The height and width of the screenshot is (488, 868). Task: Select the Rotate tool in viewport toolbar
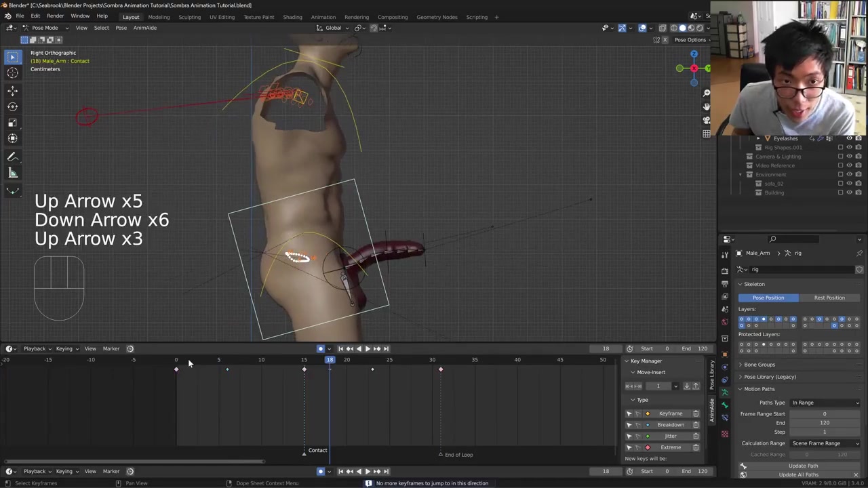coord(12,106)
